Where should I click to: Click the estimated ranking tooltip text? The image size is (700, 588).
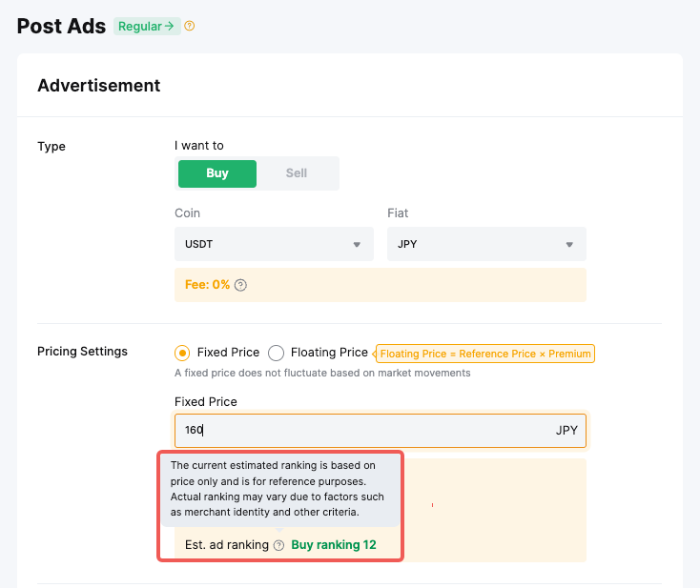[278, 488]
